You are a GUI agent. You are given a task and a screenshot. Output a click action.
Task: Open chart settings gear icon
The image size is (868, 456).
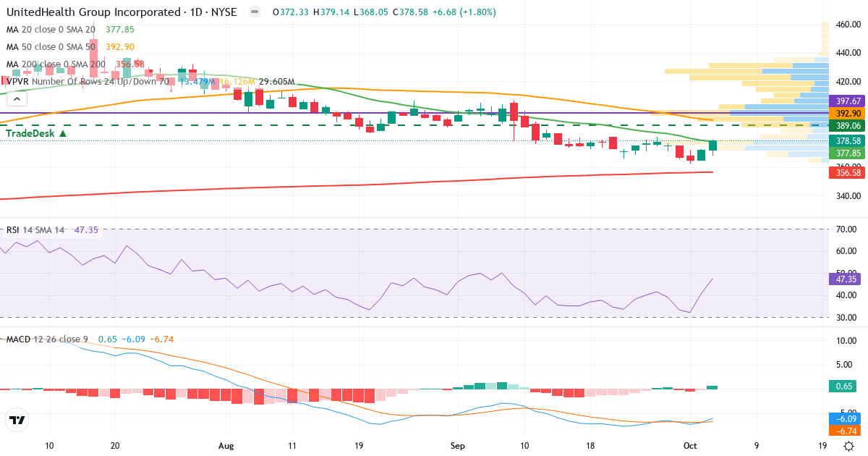(851, 446)
